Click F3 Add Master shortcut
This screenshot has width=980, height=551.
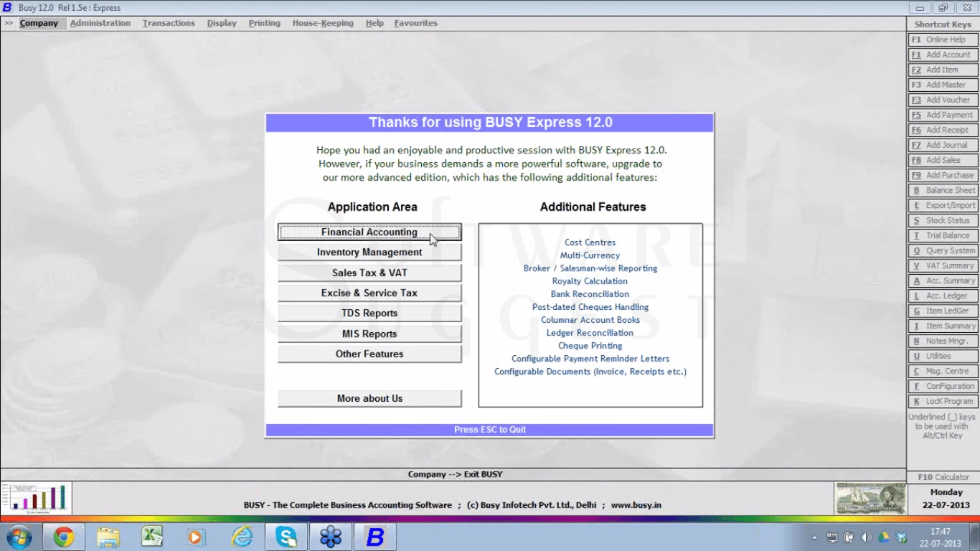(943, 85)
